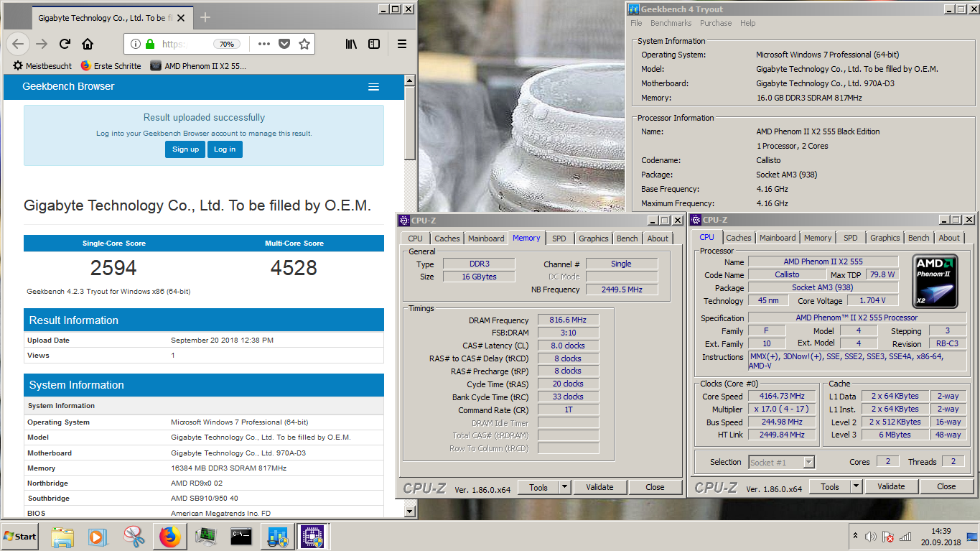This screenshot has width=980, height=551.
Task: Click Tools button in Memory CPU-Z window
Action: click(538, 487)
